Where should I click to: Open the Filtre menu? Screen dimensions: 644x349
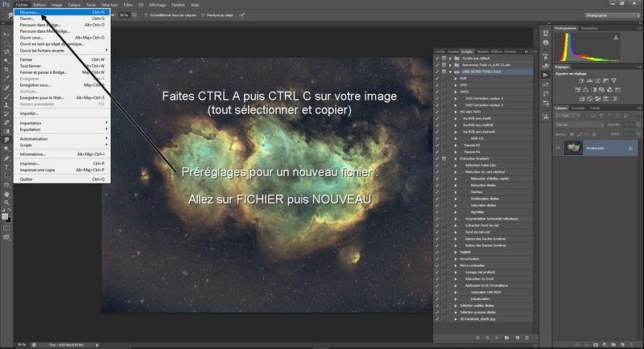coord(128,5)
